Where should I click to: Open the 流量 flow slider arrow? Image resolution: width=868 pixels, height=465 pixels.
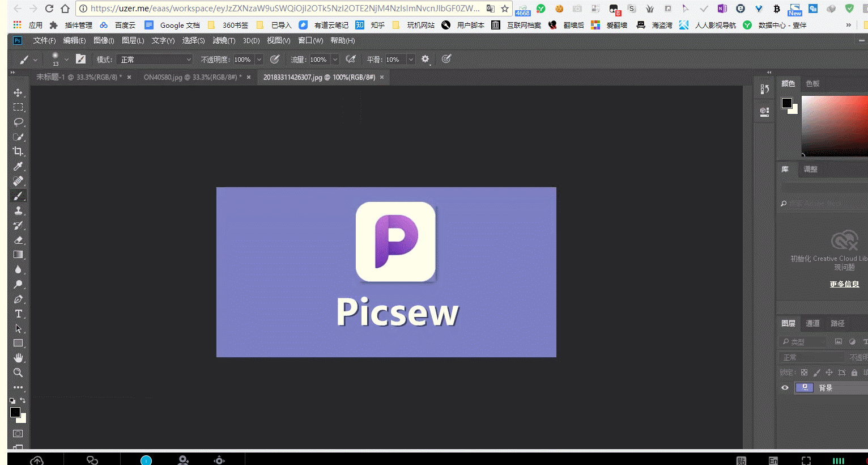click(x=335, y=60)
